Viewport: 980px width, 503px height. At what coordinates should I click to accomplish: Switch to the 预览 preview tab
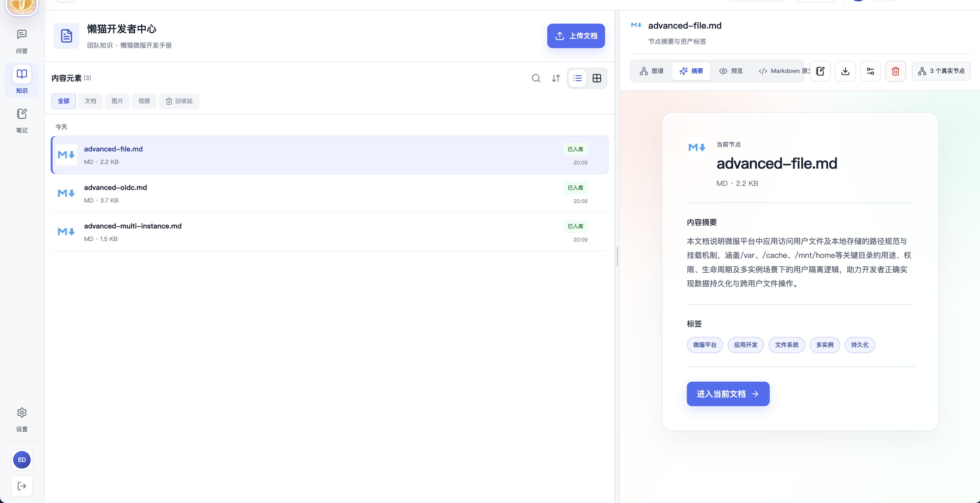point(731,71)
